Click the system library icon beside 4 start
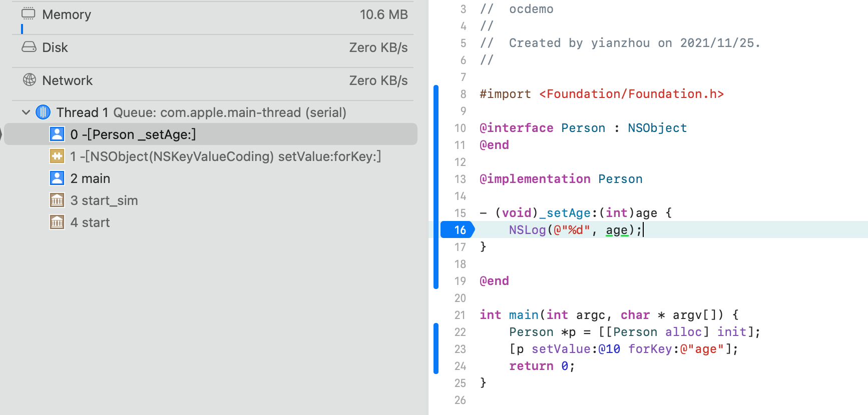868x415 pixels. click(57, 222)
